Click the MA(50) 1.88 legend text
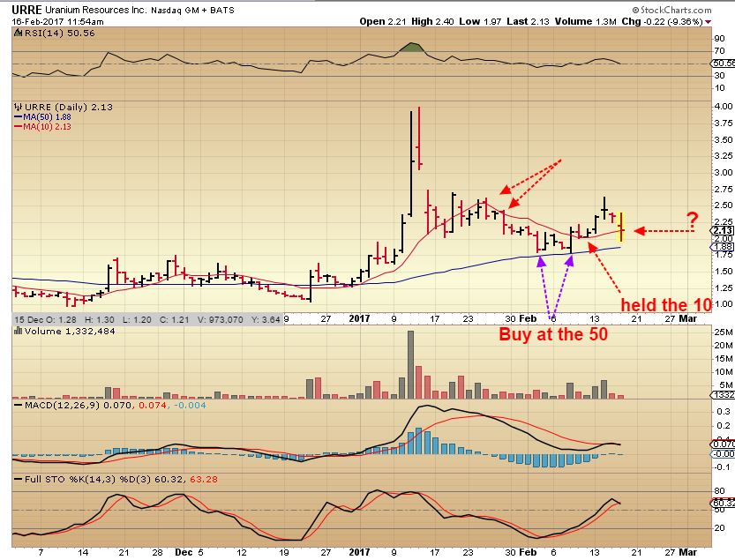735x560 pixels. (x=47, y=117)
